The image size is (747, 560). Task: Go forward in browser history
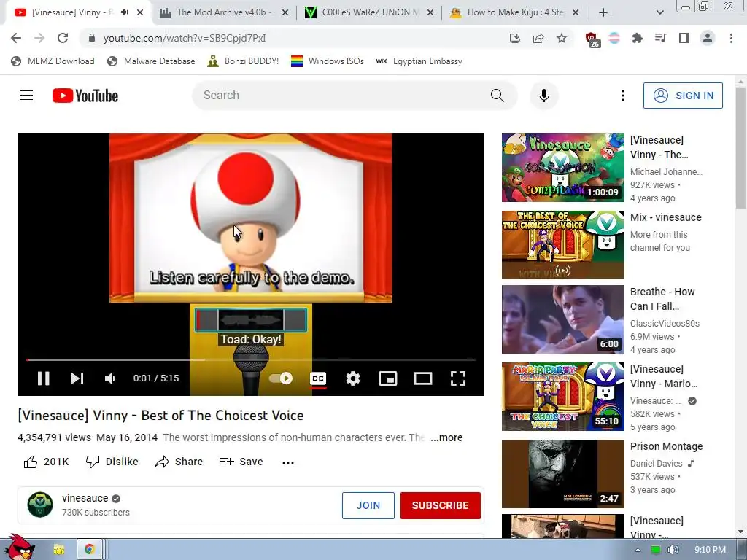(39, 38)
